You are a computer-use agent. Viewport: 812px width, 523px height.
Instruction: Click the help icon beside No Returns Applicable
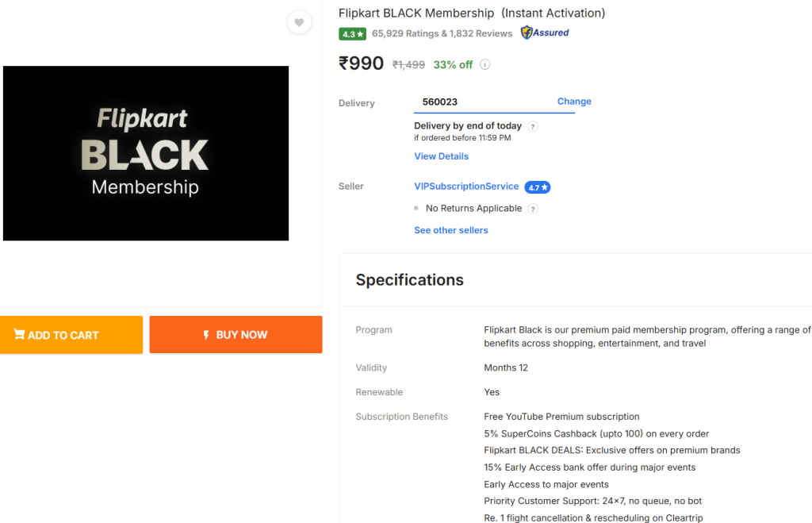[532, 208]
